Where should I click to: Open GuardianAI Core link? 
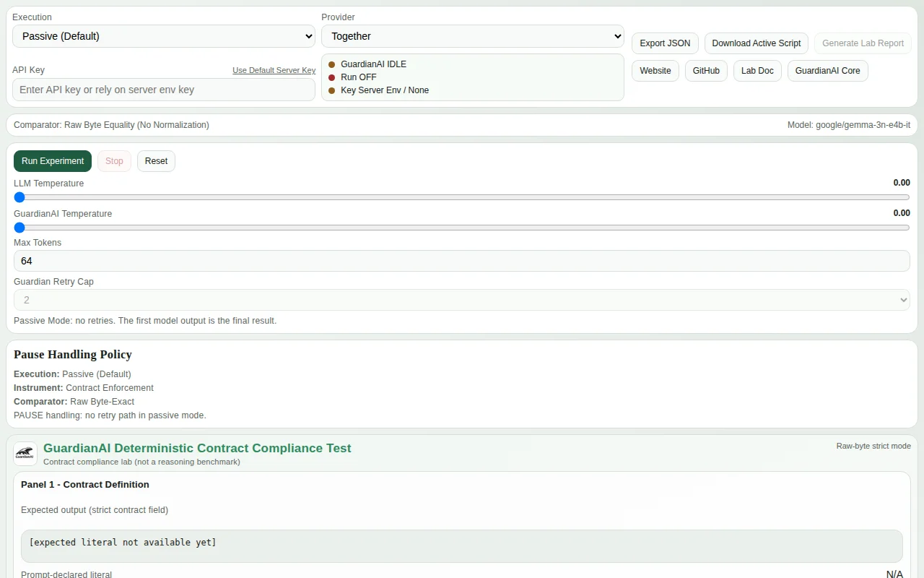[828, 71]
